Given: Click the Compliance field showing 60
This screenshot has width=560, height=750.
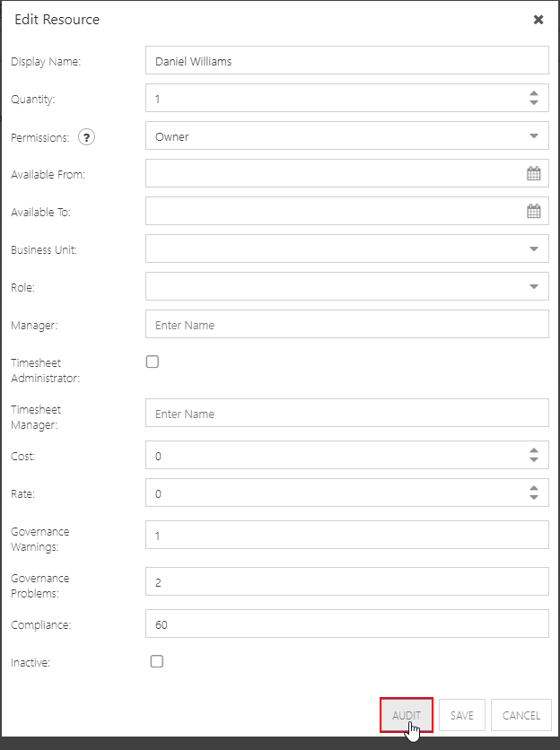Looking at the screenshot, I should [x=347, y=624].
